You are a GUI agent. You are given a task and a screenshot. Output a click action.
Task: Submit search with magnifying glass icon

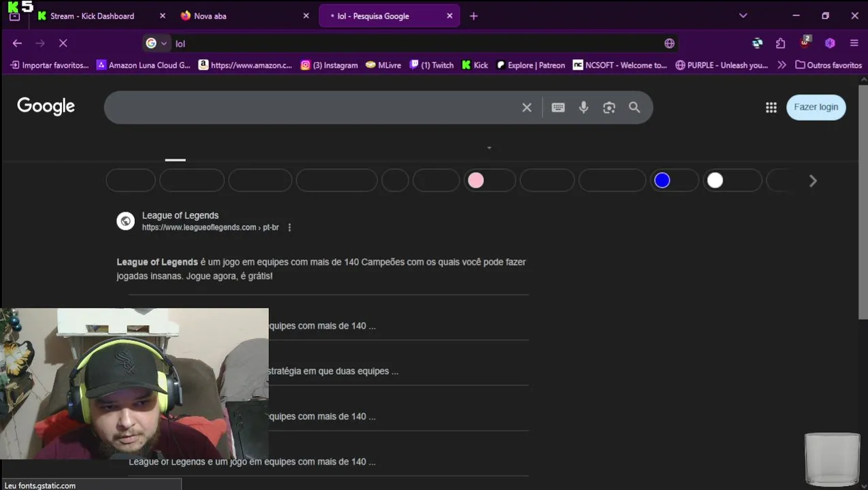coord(634,108)
